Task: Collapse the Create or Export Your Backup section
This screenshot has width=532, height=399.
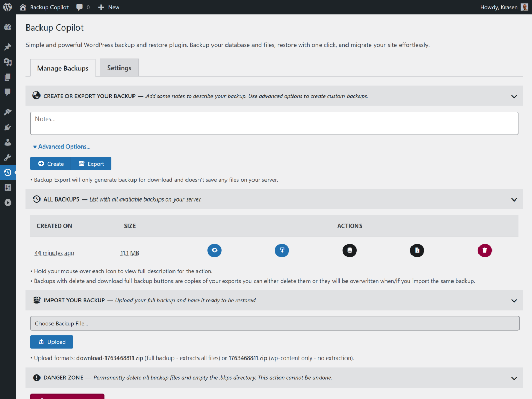Action: coord(514,96)
